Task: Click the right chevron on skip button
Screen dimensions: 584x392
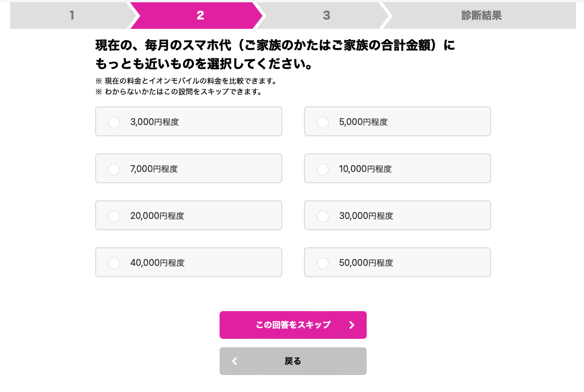Action: click(x=351, y=325)
